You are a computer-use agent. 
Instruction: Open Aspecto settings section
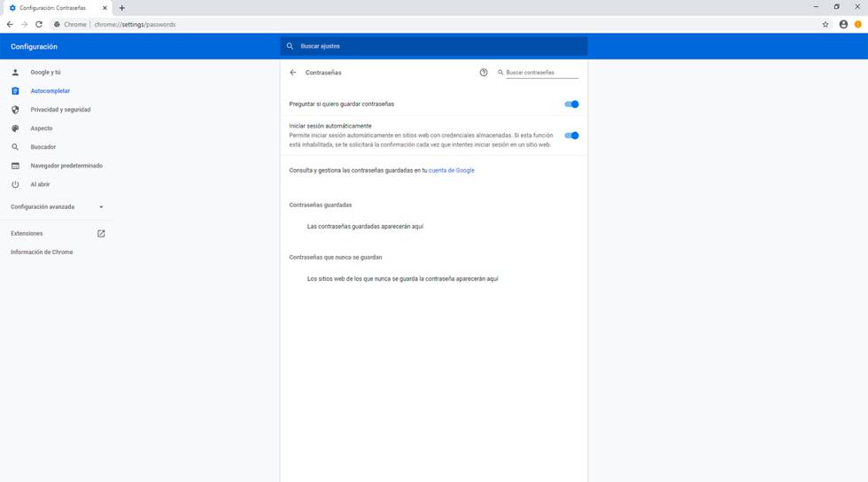pos(42,128)
